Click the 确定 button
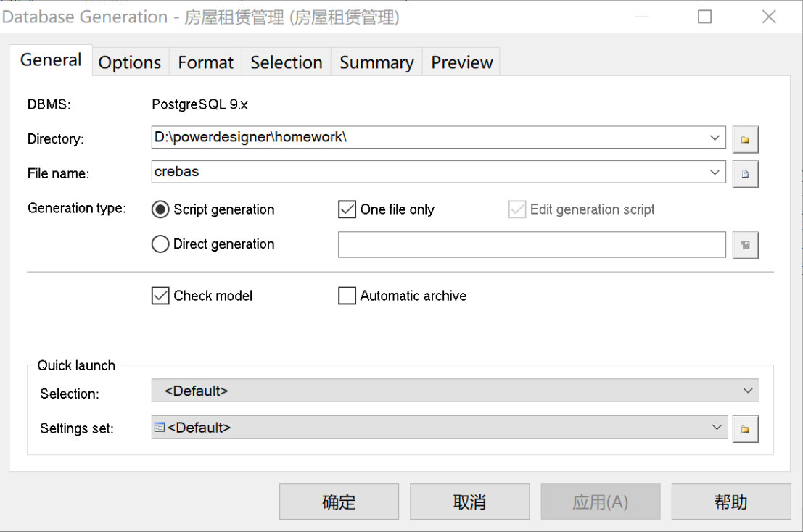The image size is (803, 532). coord(339,502)
